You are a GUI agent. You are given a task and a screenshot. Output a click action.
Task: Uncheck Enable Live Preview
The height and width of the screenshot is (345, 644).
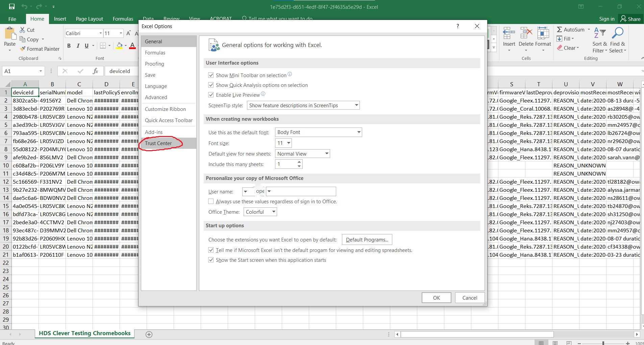point(211,95)
